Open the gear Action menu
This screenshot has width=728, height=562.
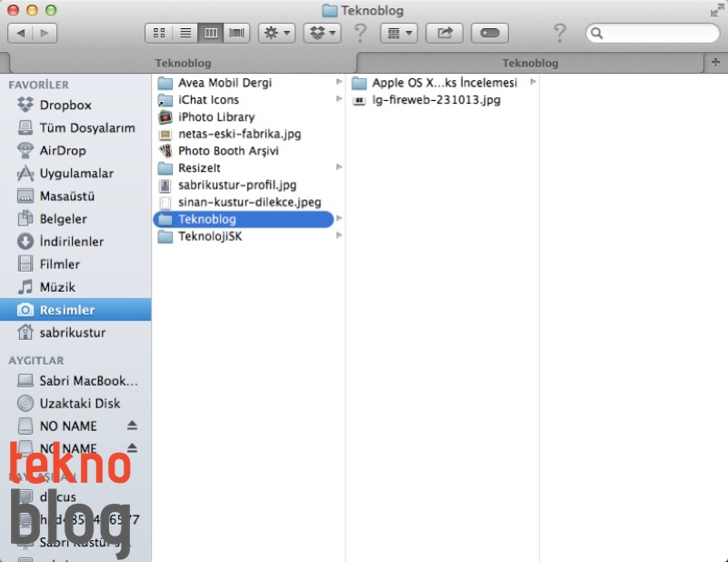click(276, 33)
